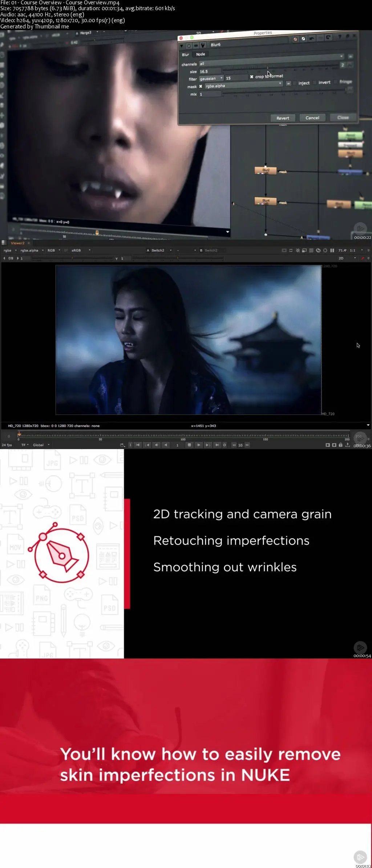The width and height of the screenshot is (372, 868).
Task: Click the quality field showing 15
Action: (x=236, y=78)
